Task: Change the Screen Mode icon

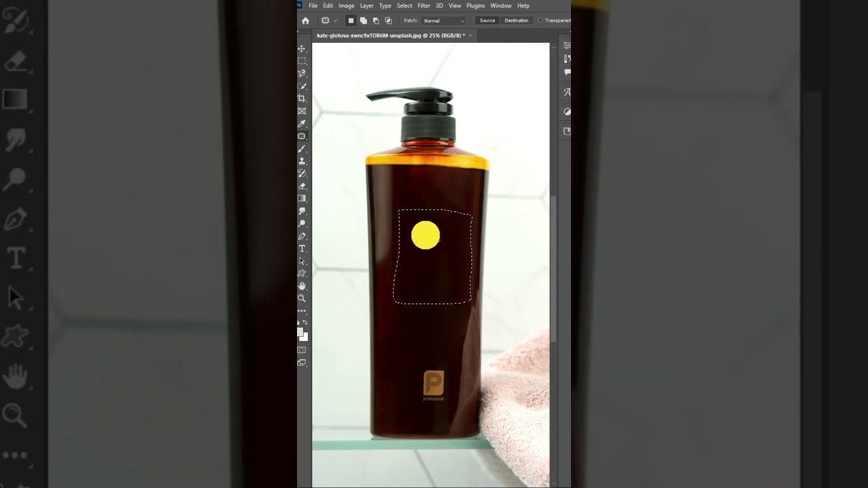Action: (x=302, y=363)
